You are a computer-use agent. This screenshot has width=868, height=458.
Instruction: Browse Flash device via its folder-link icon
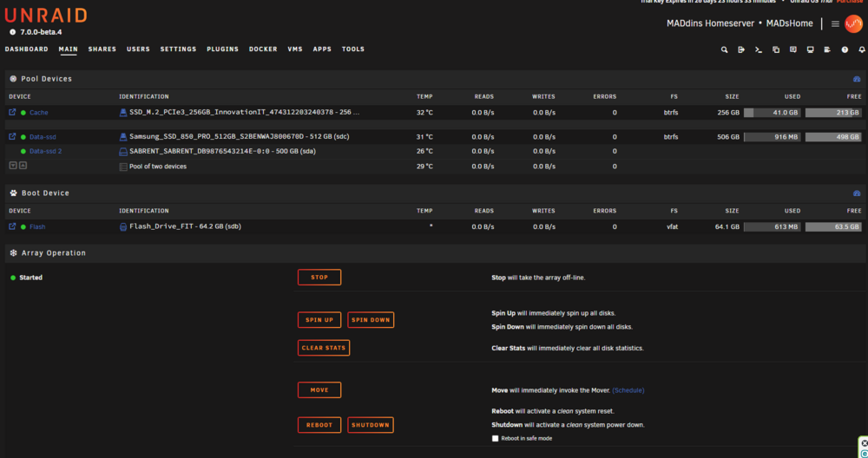[12, 226]
